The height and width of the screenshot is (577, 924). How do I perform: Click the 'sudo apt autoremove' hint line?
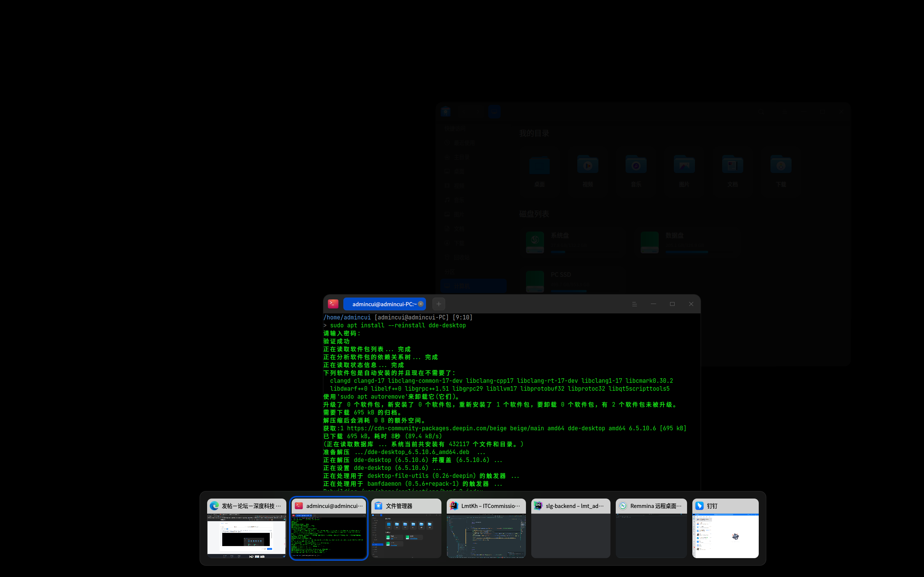(x=391, y=396)
